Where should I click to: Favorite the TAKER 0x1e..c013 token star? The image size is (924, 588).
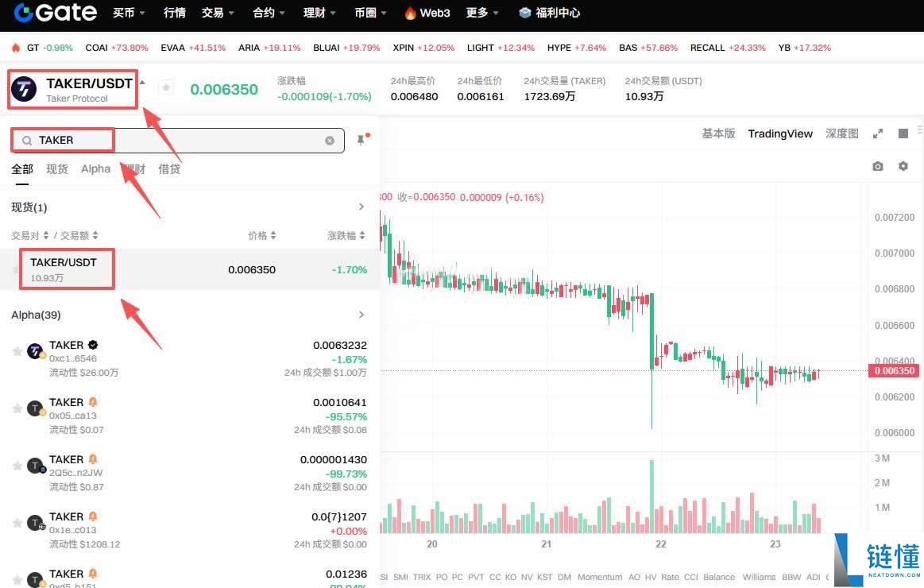pyautogui.click(x=17, y=523)
